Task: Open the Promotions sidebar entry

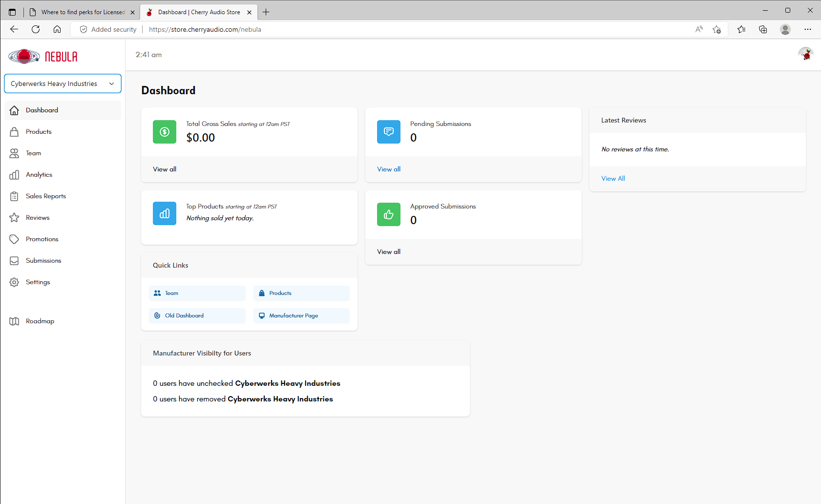Action: [63, 239]
